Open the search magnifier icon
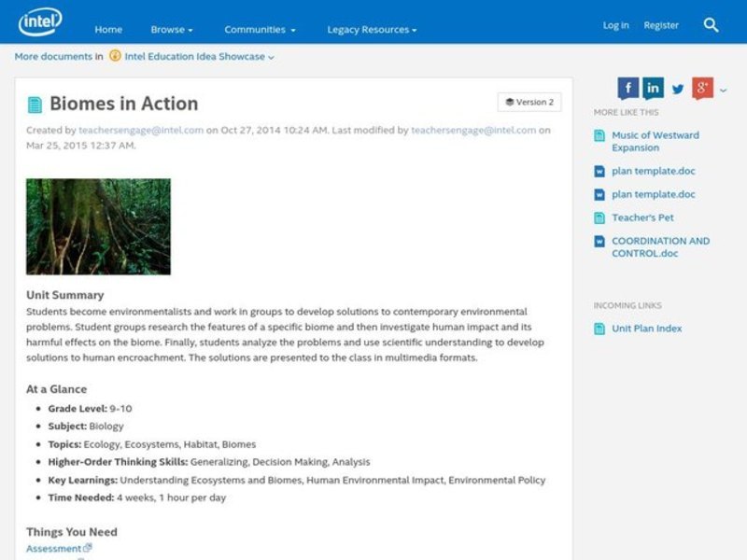This screenshot has width=747, height=560. tap(710, 25)
